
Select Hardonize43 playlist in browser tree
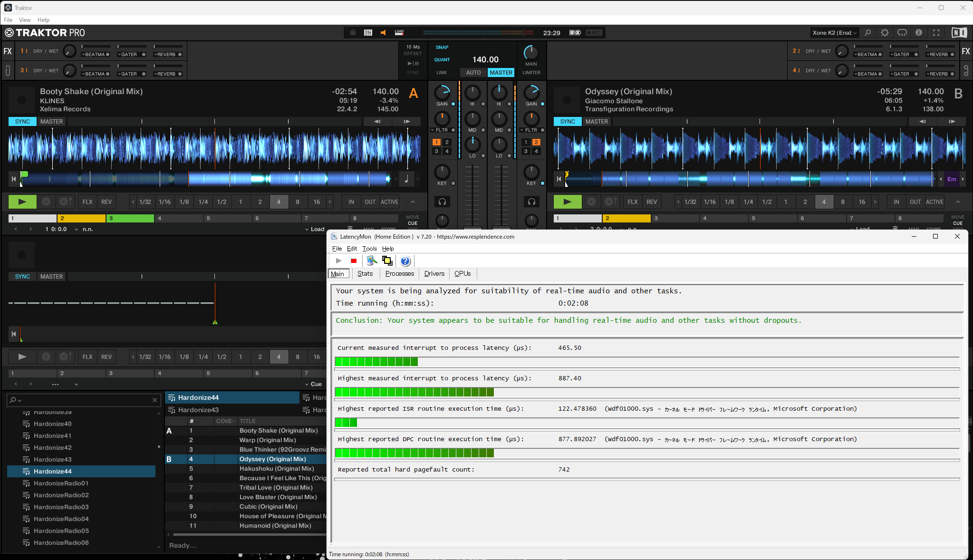[52, 460]
